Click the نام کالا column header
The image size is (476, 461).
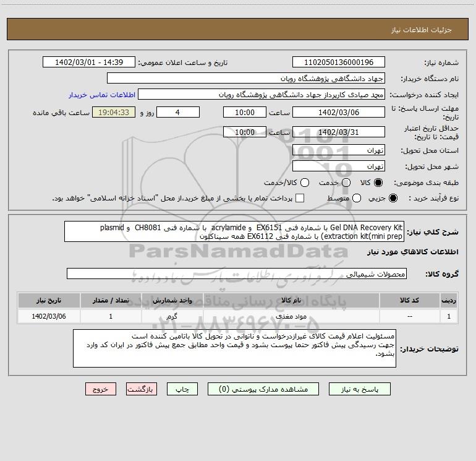[x=291, y=300]
